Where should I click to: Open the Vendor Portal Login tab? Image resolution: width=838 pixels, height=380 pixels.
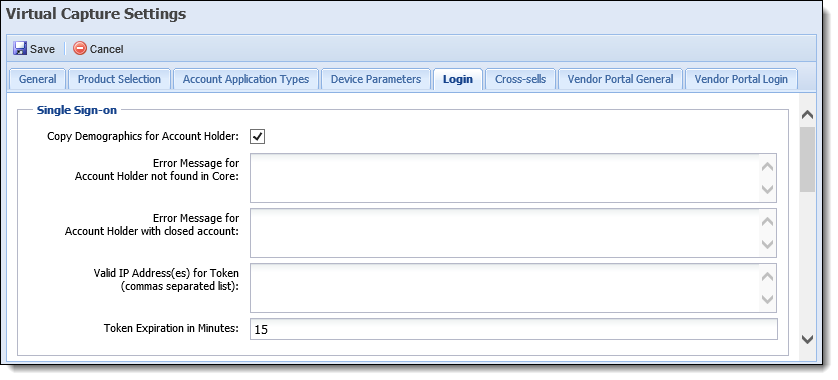(x=741, y=79)
